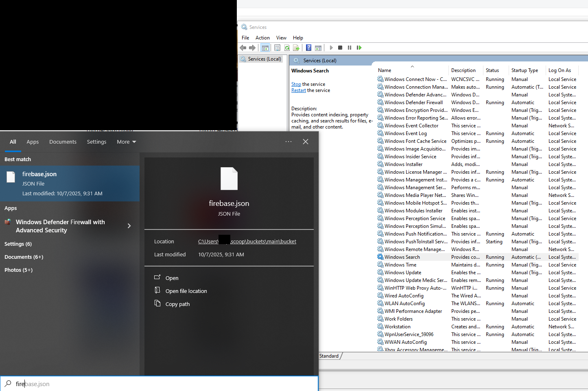Viewport: 588px width, 391px height.
Task: Click the gear icon beside Windows Event Log
Action: [380, 133]
